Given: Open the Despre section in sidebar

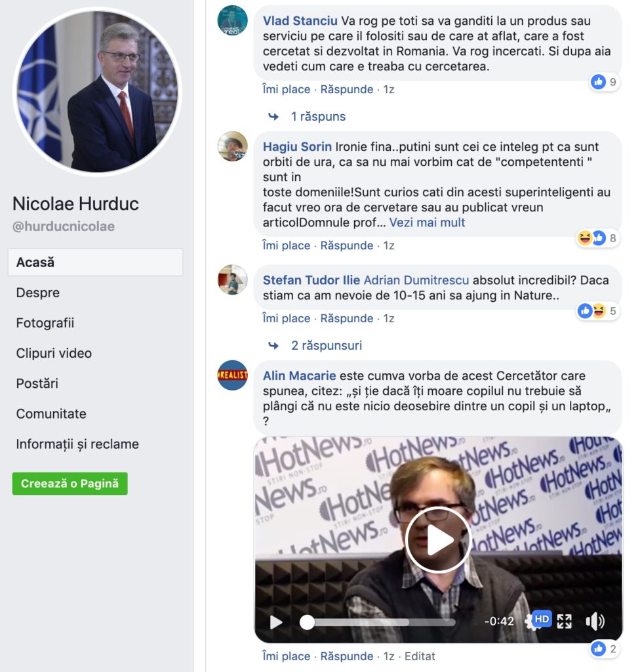Looking at the screenshot, I should pos(37,293).
